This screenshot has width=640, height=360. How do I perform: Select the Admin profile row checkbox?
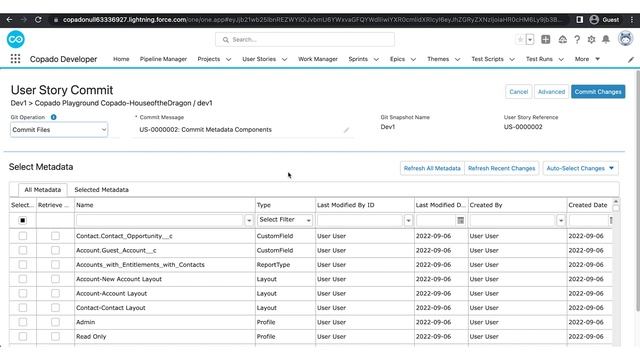(23, 322)
